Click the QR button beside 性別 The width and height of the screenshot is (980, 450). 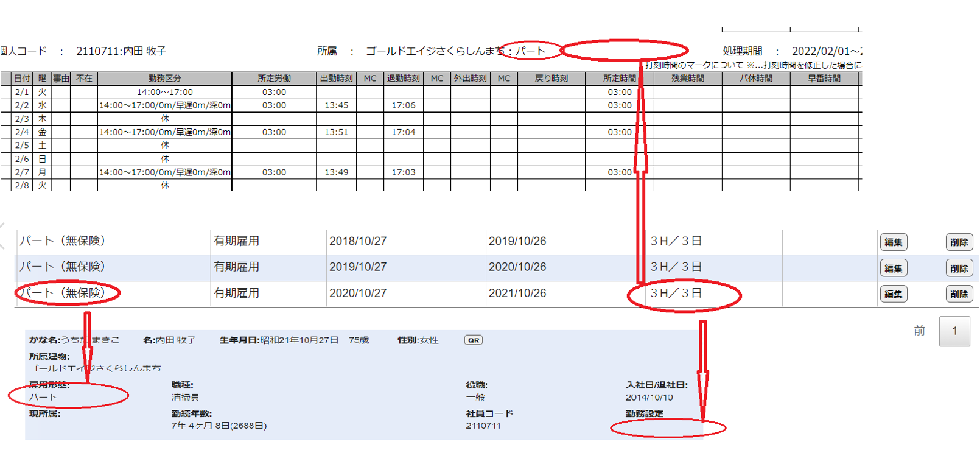[x=473, y=340]
